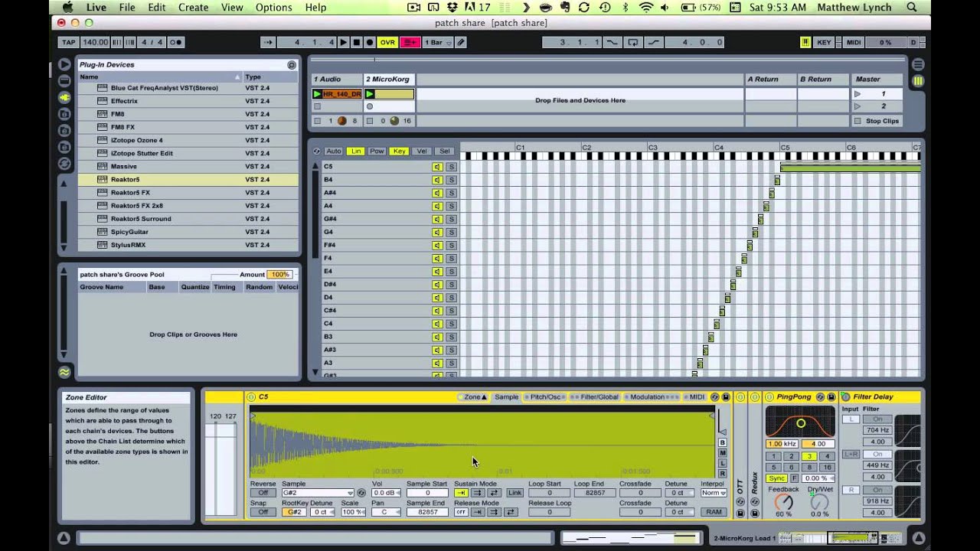The image size is (980, 551).
Task: Click the PingPong Feedback knob
Action: click(x=783, y=503)
